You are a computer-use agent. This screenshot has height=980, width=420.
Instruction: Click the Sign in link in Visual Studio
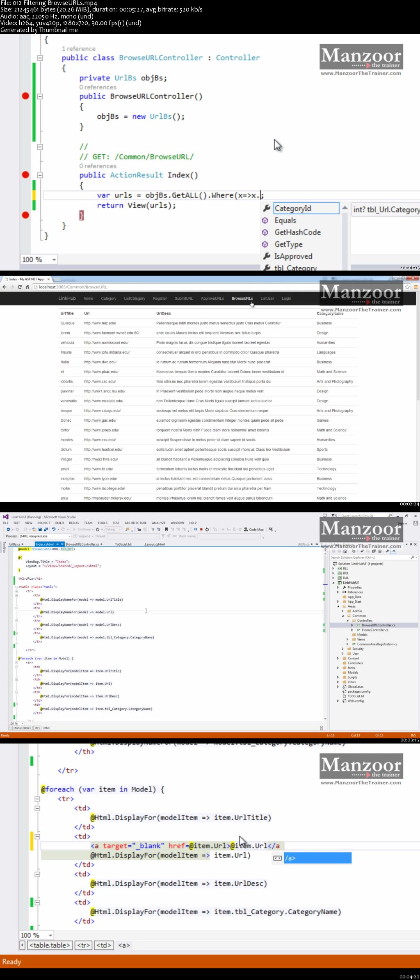[x=402, y=523]
